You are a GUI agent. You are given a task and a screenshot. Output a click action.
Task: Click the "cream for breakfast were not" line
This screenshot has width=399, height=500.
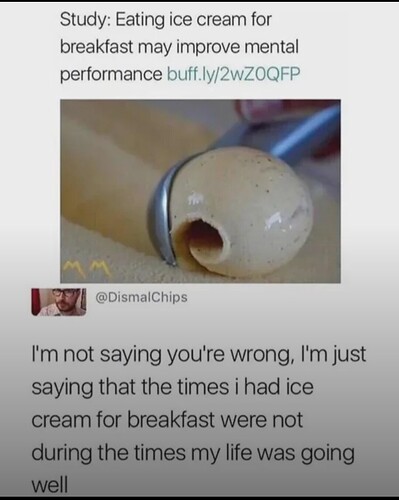167,419
